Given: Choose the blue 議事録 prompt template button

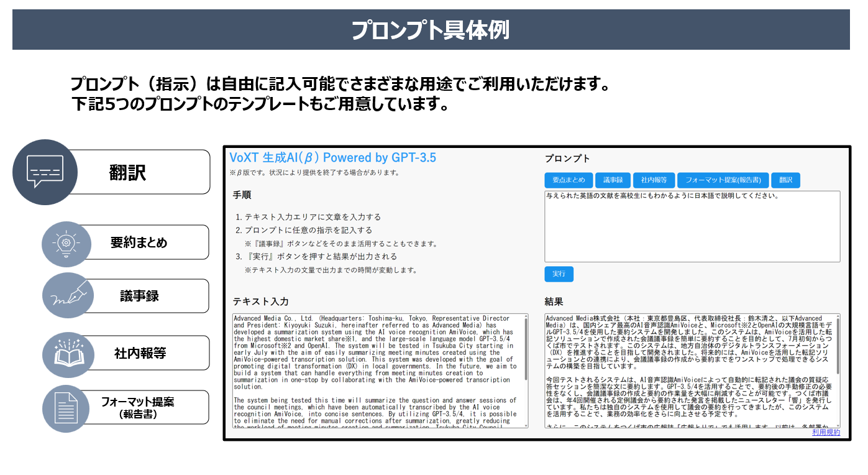Looking at the screenshot, I should click(613, 180).
